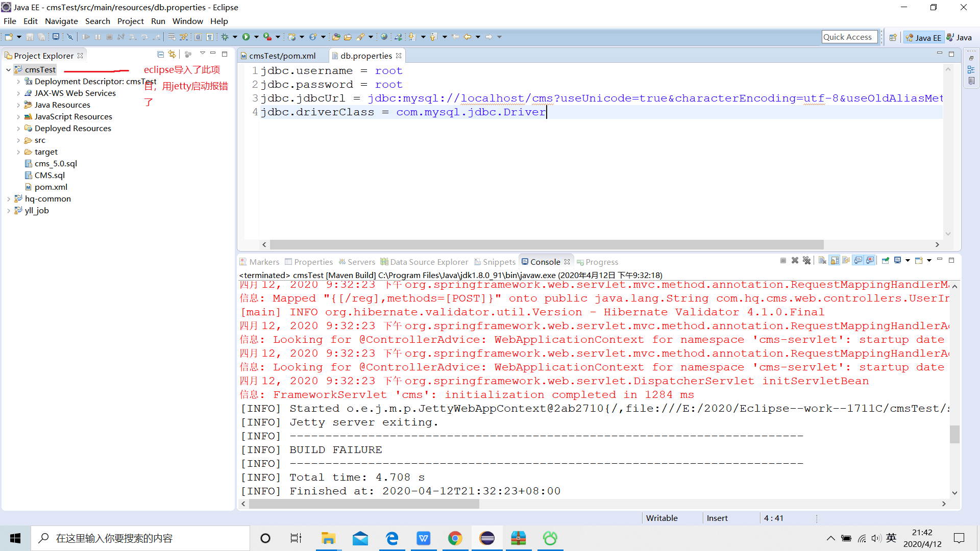Click the Open Console icon
The image size is (980, 551).
tap(919, 260)
